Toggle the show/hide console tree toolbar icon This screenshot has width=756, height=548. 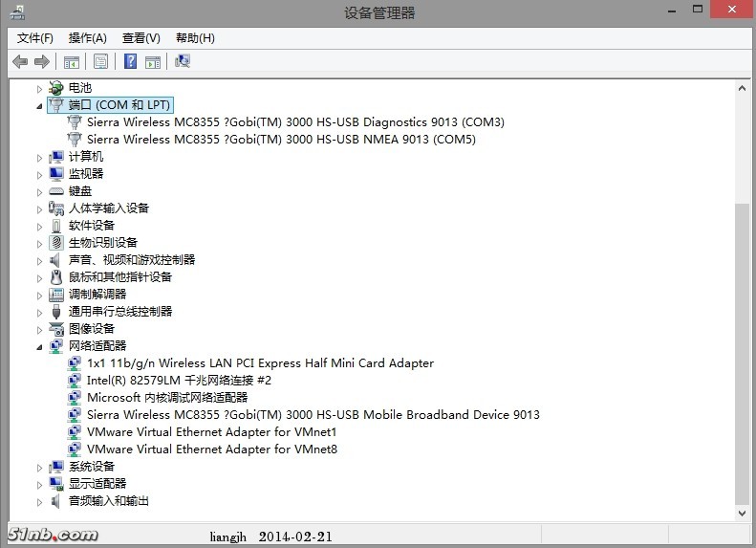tap(71, 62)
